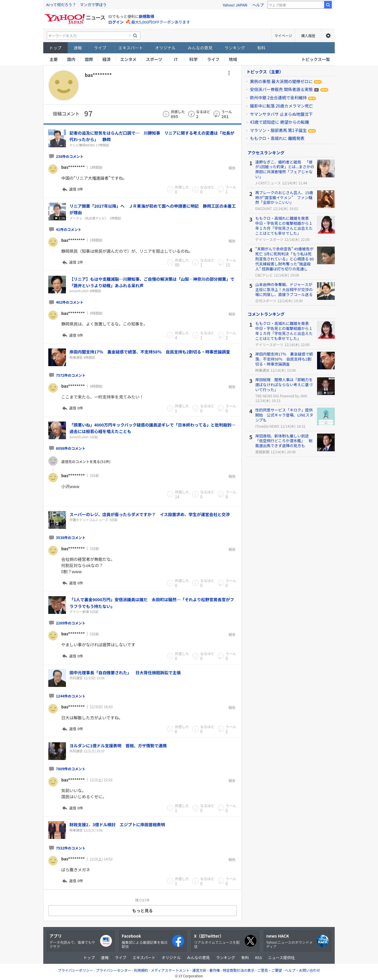The width and height of the screenshot is (378, 980).
Task: Click the Yahoo! JAPAN news logo
Action: click(74, 19)
